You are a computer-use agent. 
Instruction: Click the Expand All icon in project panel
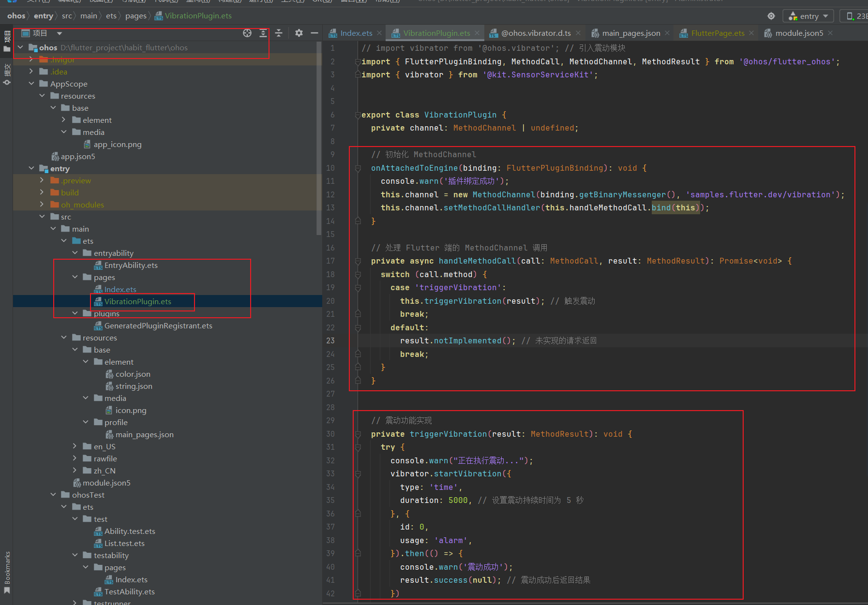click(263, 33)
